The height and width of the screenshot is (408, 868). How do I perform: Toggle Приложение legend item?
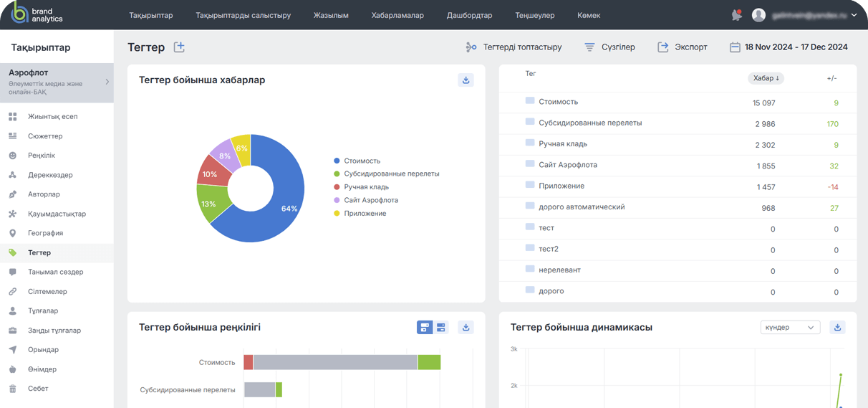(x=360, y=214)
